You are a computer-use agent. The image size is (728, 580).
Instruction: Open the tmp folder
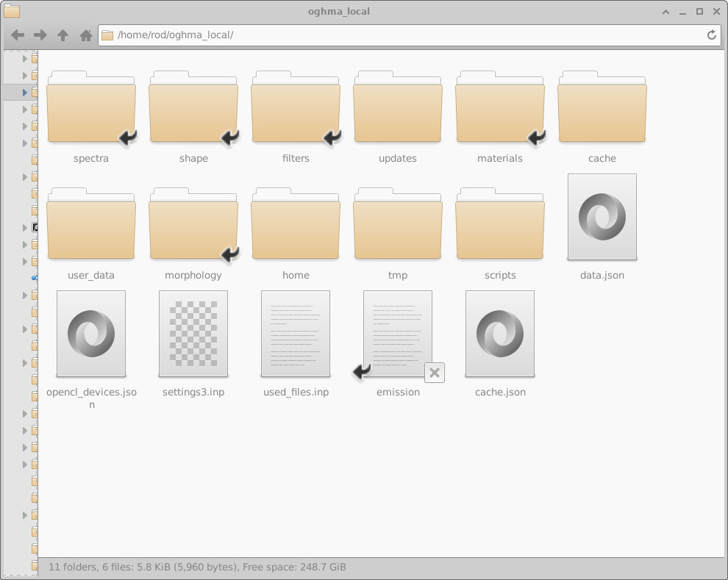(398, 223)
